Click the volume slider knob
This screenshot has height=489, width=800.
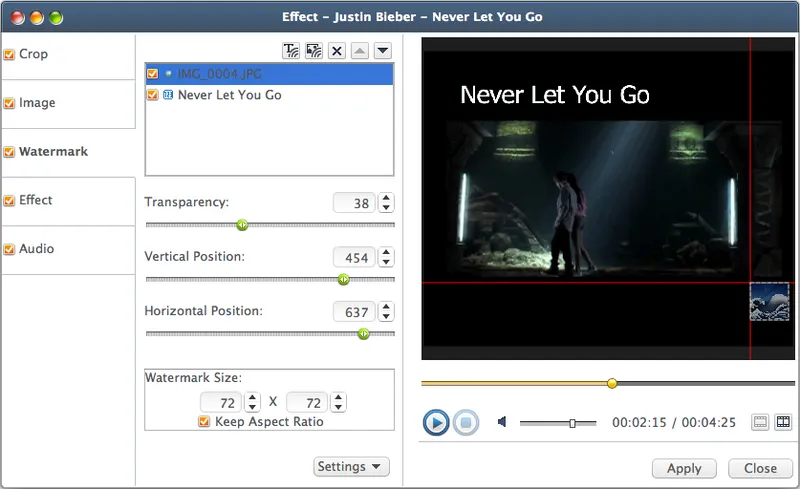click(x=572, y=423)
